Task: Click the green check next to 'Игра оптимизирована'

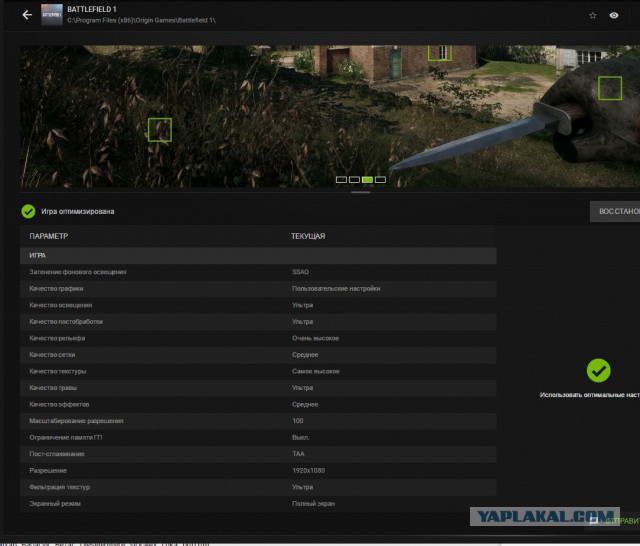Action: 28,211
